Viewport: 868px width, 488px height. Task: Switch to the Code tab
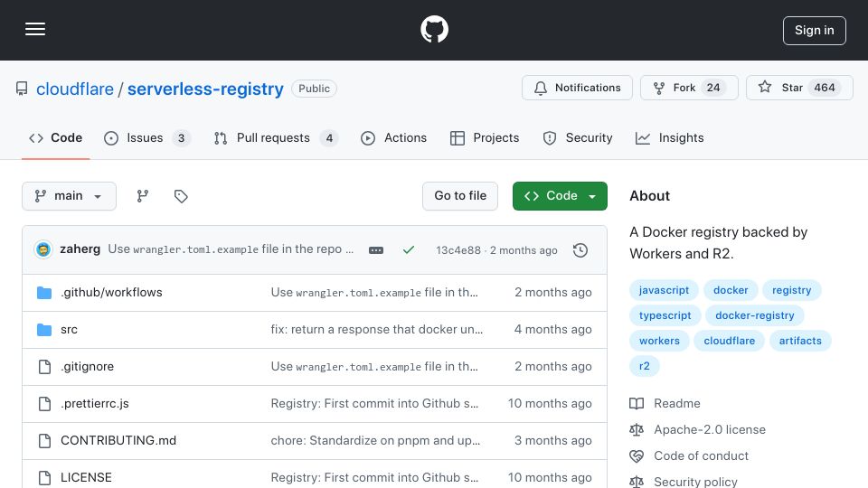(55, 137)
